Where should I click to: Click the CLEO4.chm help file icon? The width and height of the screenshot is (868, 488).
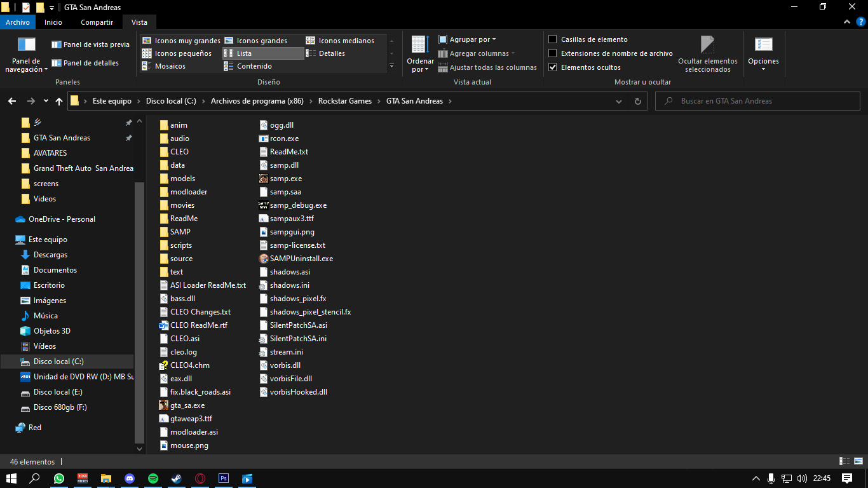(x=164, y=365)
